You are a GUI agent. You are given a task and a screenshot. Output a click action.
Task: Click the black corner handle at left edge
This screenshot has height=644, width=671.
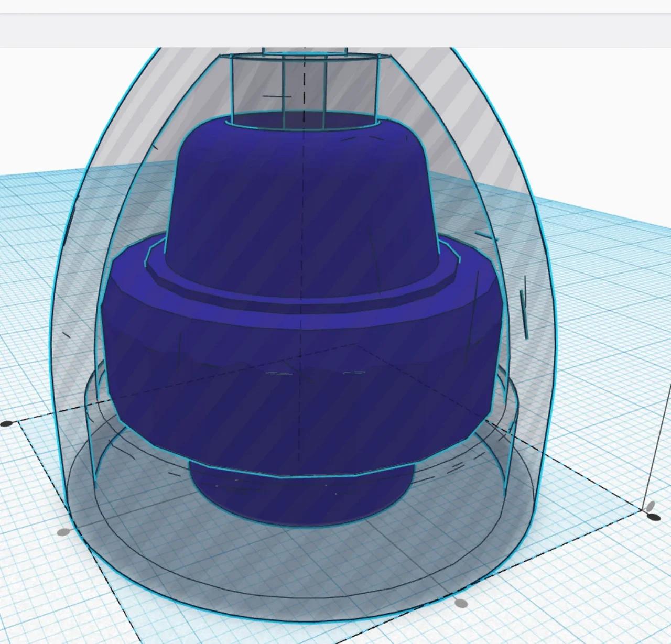tap(6, 423)
